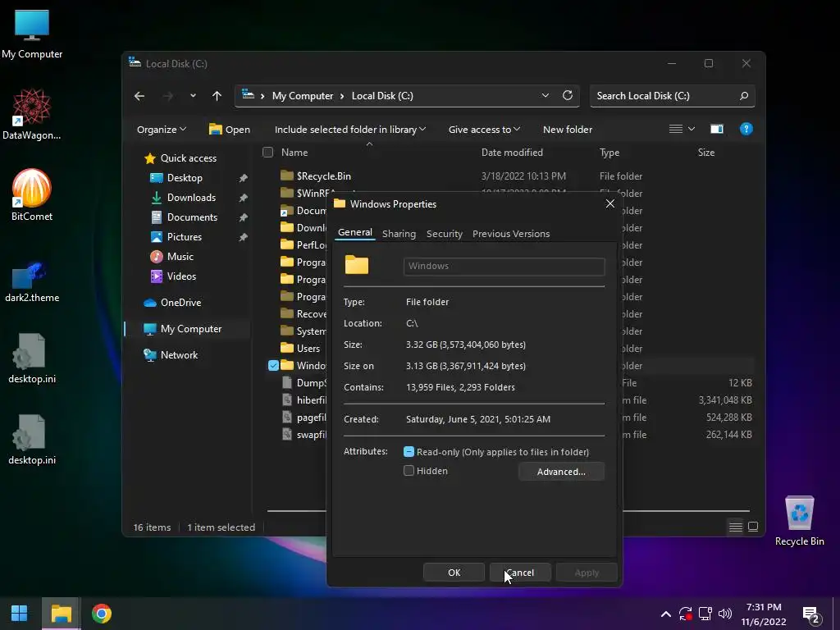Expand address bar history dropdown
Image resolution: width=840 pixels, height=630 pixels.
pos(545,95)
